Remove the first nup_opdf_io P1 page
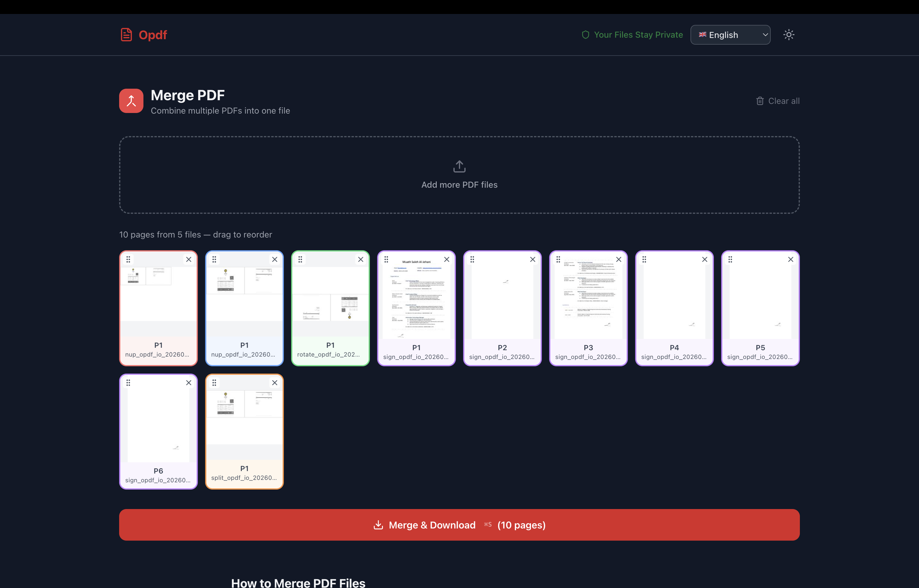The width and height of the screenshot is (919, 588). point(189,260)
